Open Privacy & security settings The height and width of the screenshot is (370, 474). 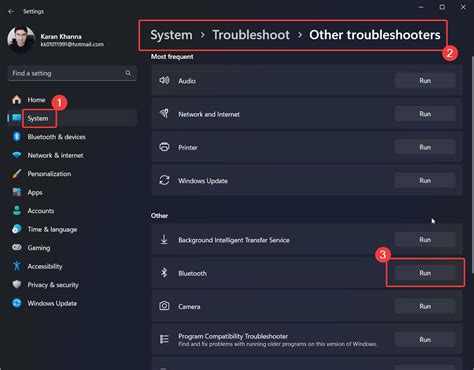[72, 285]
